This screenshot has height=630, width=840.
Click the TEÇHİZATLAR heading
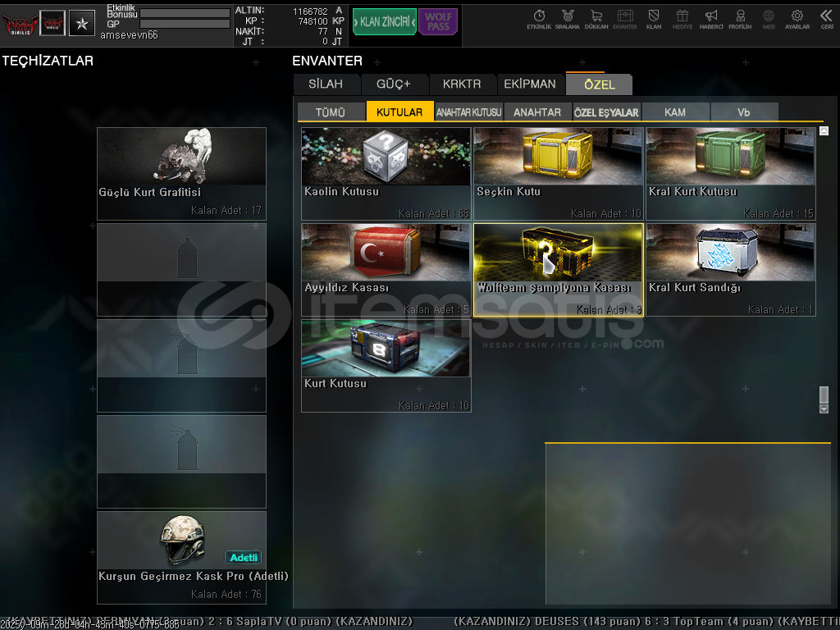point(48,61)
